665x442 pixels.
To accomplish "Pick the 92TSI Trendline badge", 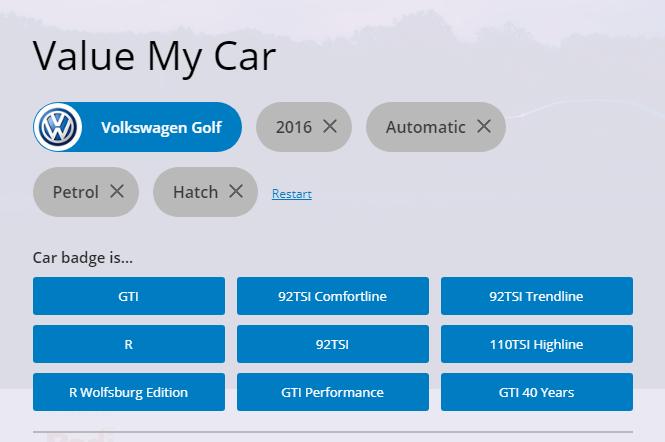I will click(x=536, y=296).
